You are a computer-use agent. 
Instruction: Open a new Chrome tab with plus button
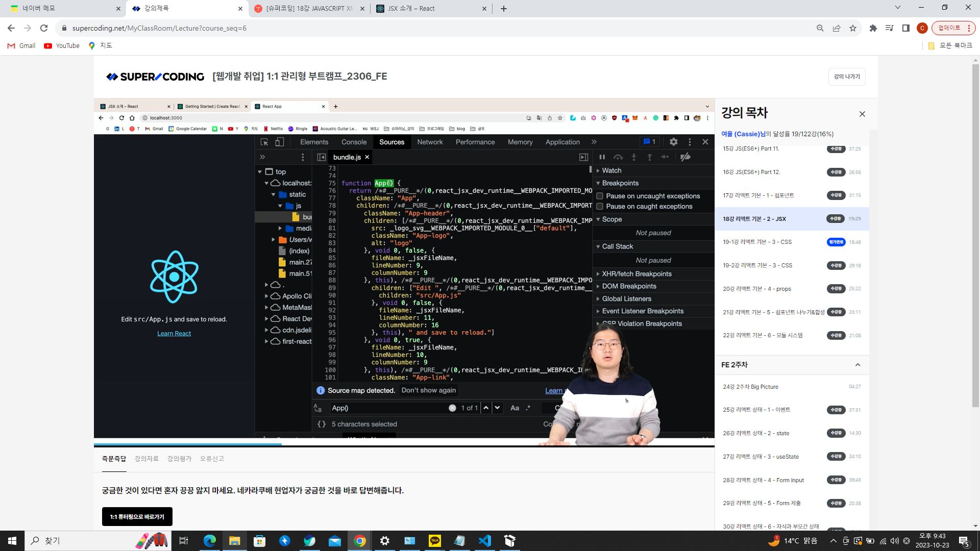504,9
